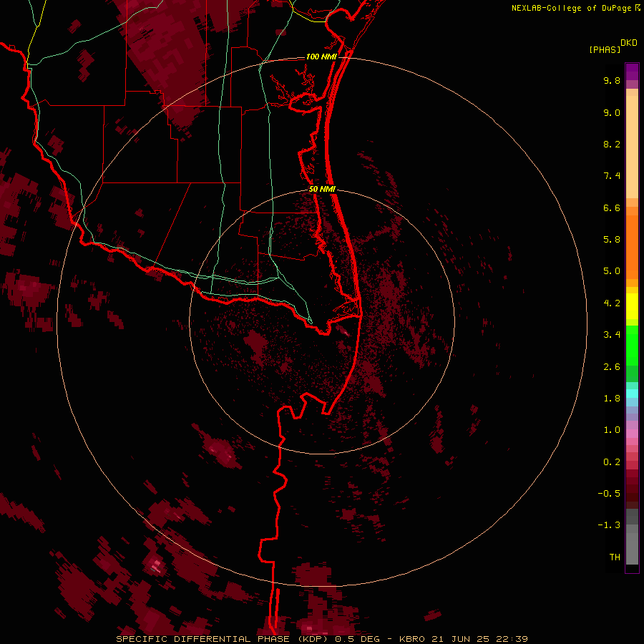This screenshot has width=644, height=644.
Task: Click the [PHAS] unit label
Action: coord(605,49)
